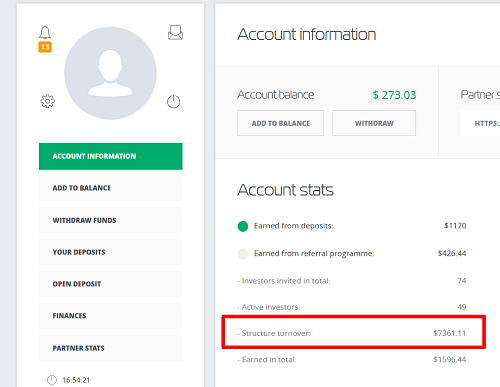This screenshot has height=387, width=500.
Task: Click the Withdraw button under account balance
Action: point(374,123)
